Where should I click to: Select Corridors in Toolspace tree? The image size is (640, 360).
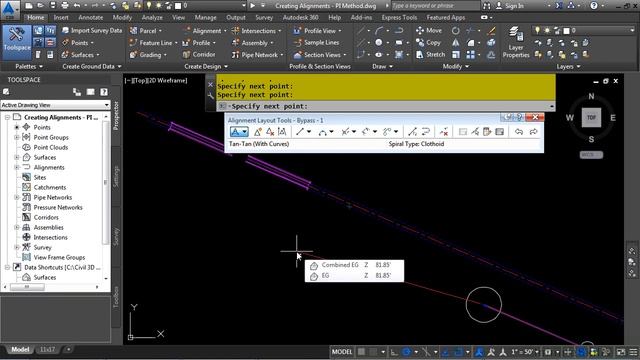pyautogui.click(x=46, y=218)
